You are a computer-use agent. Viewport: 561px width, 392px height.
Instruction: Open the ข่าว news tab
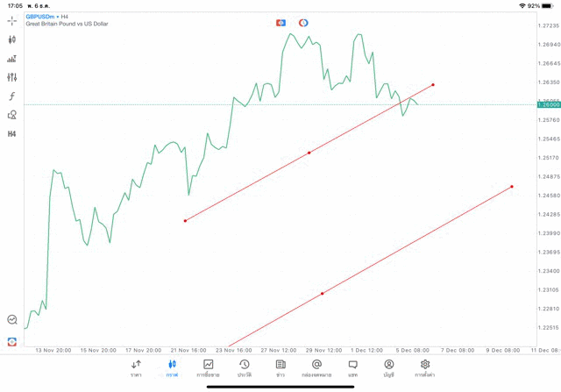[280, 367]
